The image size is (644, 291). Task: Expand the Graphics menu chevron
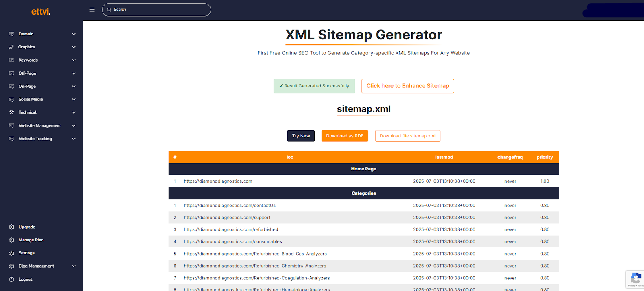coord(74,47)
